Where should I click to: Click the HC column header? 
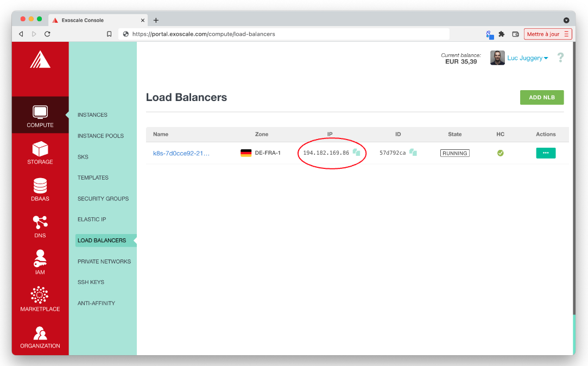pos(500,134)
